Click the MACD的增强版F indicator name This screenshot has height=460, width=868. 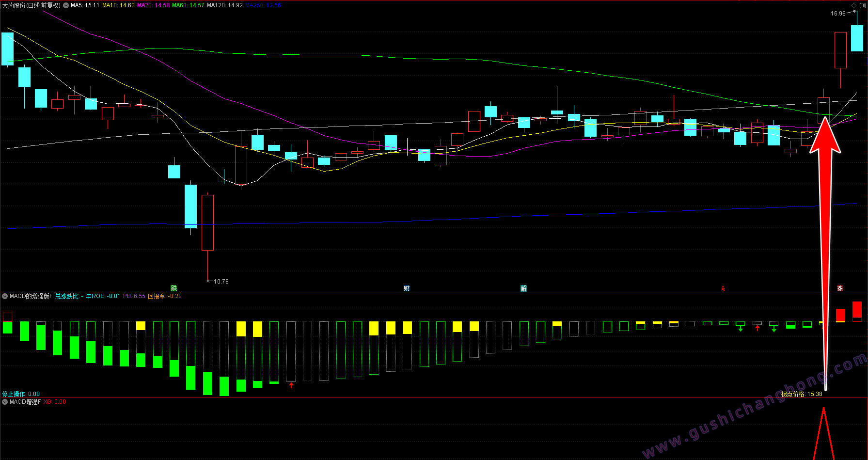click(31, 296)
